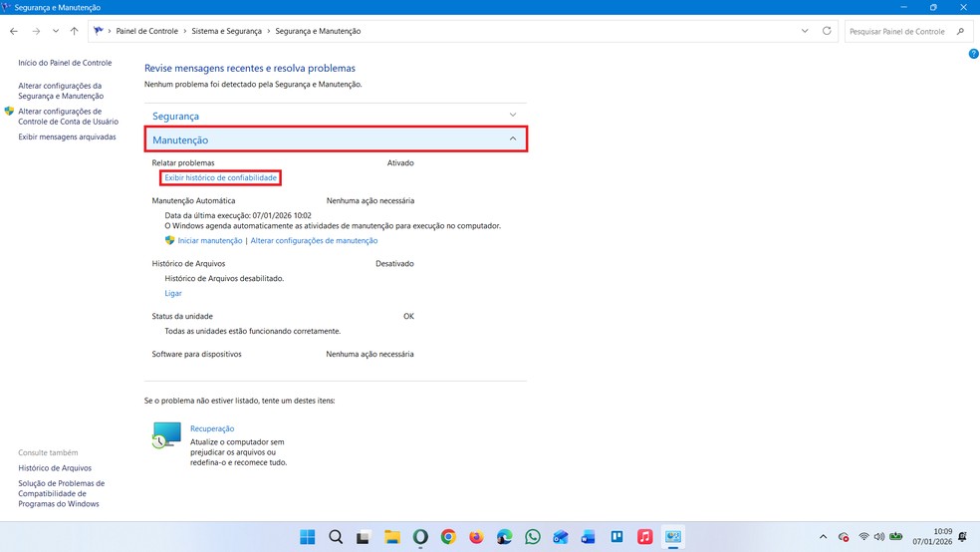Click the Recuperação monitor icon

pyautogui.click(x=166, y=435)
